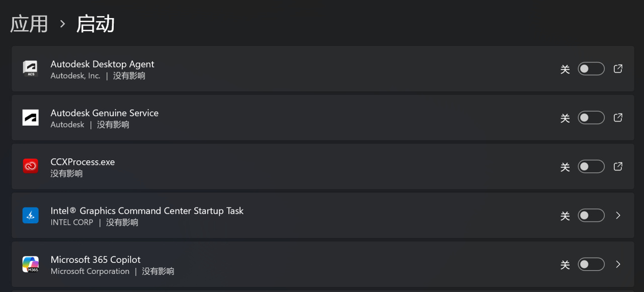
Task: Enable Autodesk Desktop Agent startup toggle
Action: (x=591, y=69)
